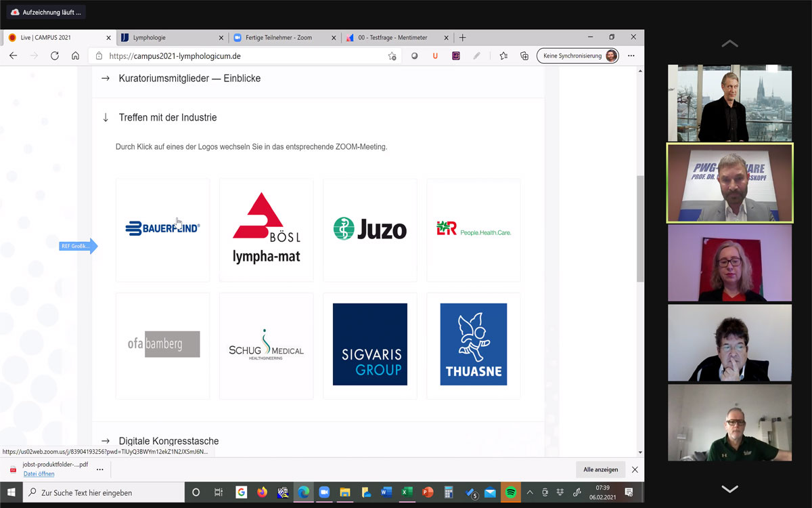Open Cortana circle icon

(196, 492)
